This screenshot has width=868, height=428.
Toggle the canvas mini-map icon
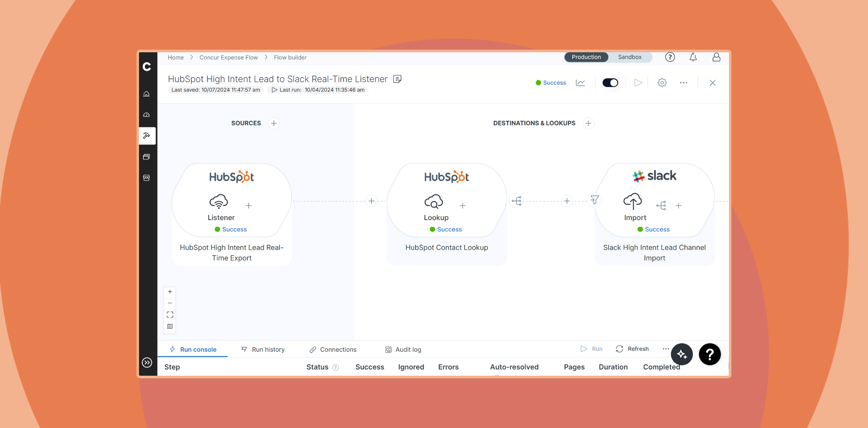170,326
